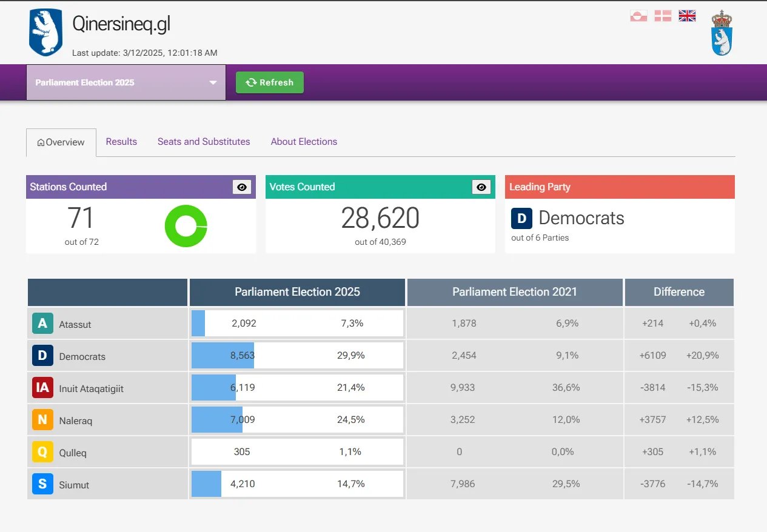767x532 pixels.
Task: Click the Democrats D party icon in table
Action: 42,356
